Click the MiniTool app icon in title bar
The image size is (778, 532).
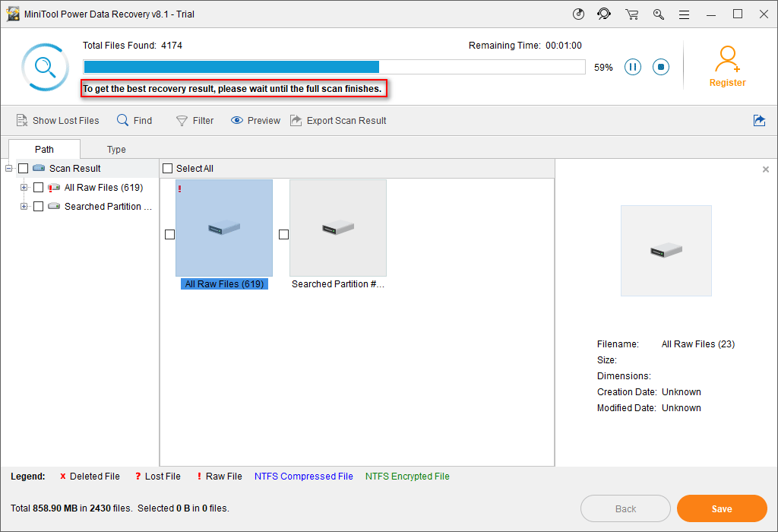pyautogui.click(x=13, y=14)
